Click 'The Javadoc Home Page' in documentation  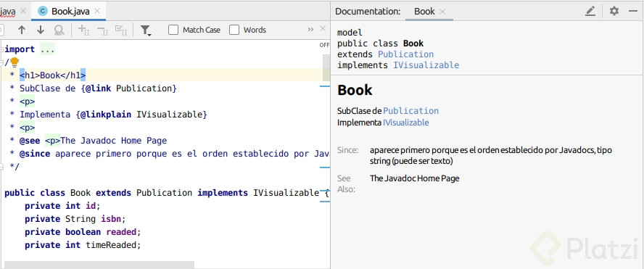414,178
